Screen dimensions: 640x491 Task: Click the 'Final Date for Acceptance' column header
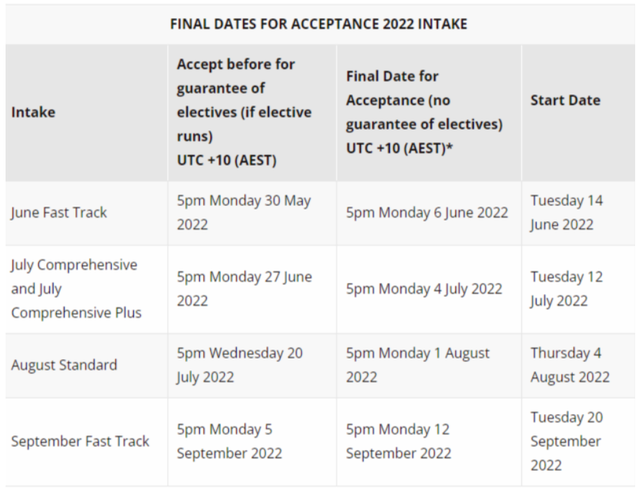tap(424, 112)
